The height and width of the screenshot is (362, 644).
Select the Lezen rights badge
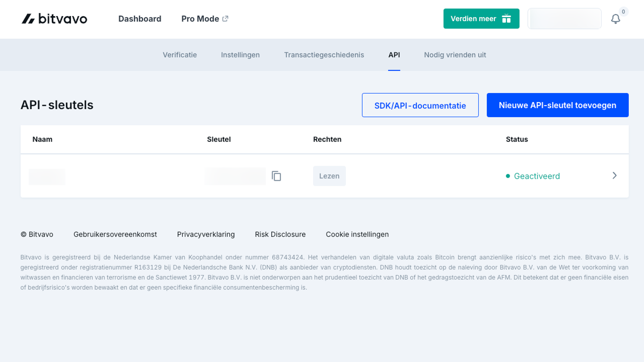pyautogui.click(x=329, y=176)
